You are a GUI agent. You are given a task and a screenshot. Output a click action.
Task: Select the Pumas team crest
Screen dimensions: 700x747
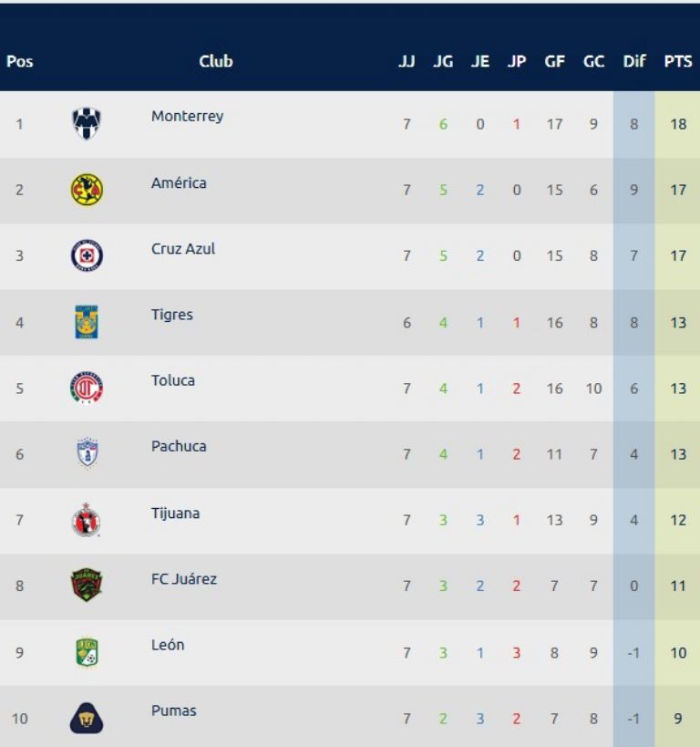coord(87,719)
